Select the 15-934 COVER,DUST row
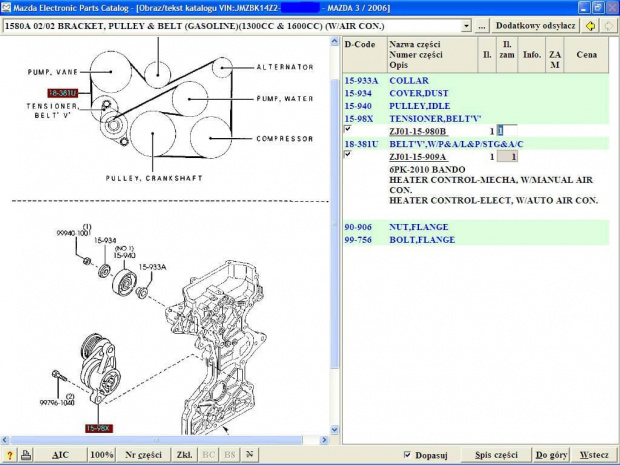Viewport: 620px width, 465px height. coord(476,93)
